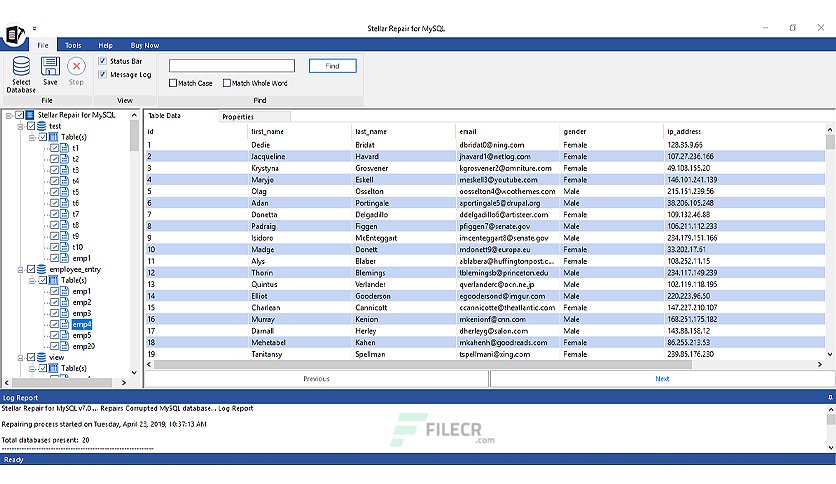This screenshot has height=484, width=836.
Task: Toggle the Message Log checkbox
Action: tap(102, 75)
